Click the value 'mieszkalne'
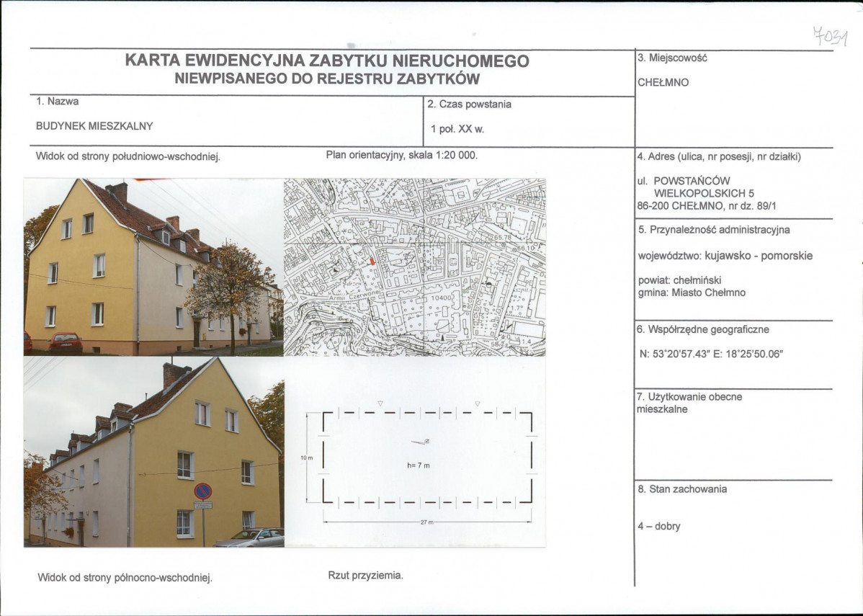Screen dimensions: 863x616 tap(662, 409)
